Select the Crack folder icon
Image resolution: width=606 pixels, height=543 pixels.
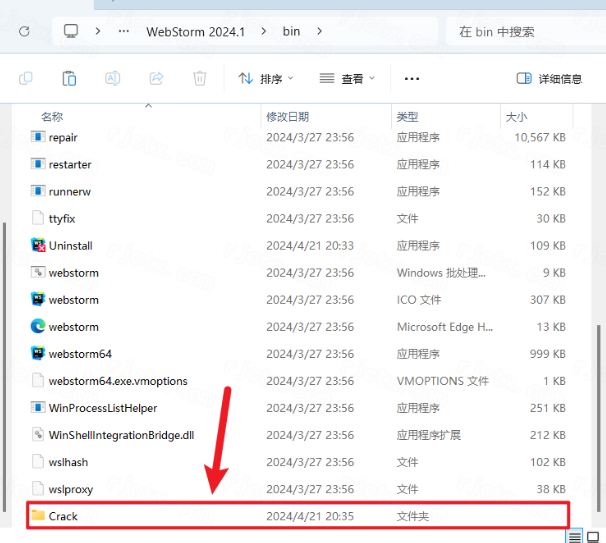[38, 515]
